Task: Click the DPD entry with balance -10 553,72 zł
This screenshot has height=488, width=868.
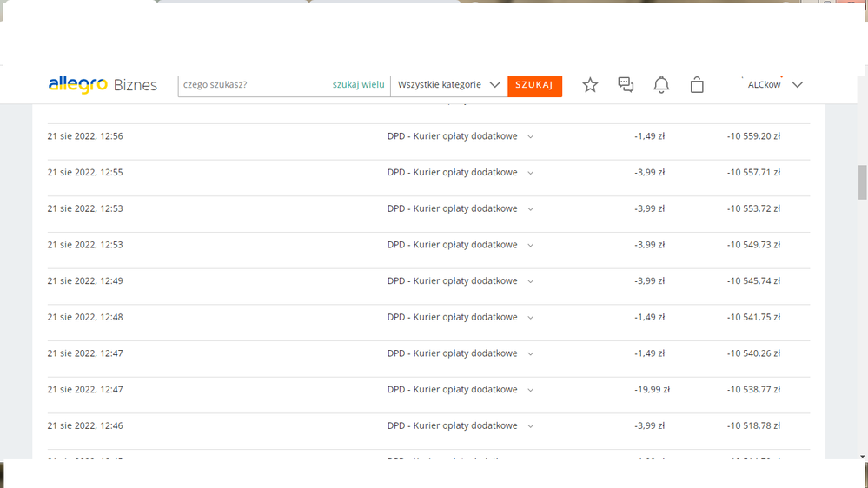Action: [x=452, y=208]
